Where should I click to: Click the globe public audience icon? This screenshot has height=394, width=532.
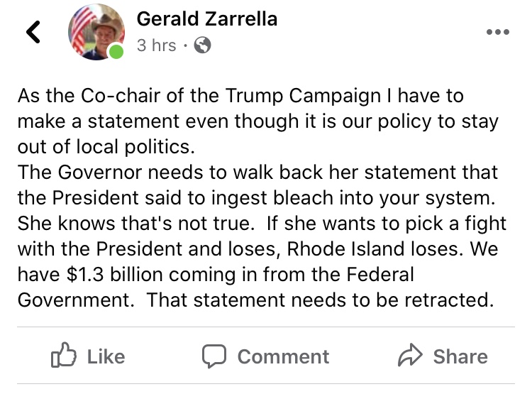click(203, 45)
